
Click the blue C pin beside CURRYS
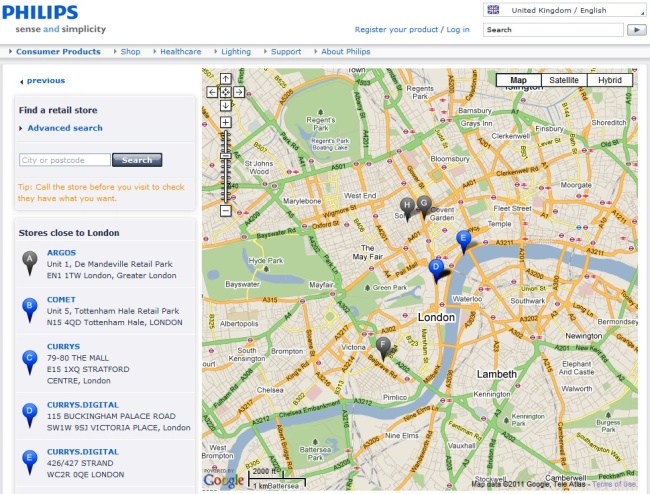(x=29, y=362)
